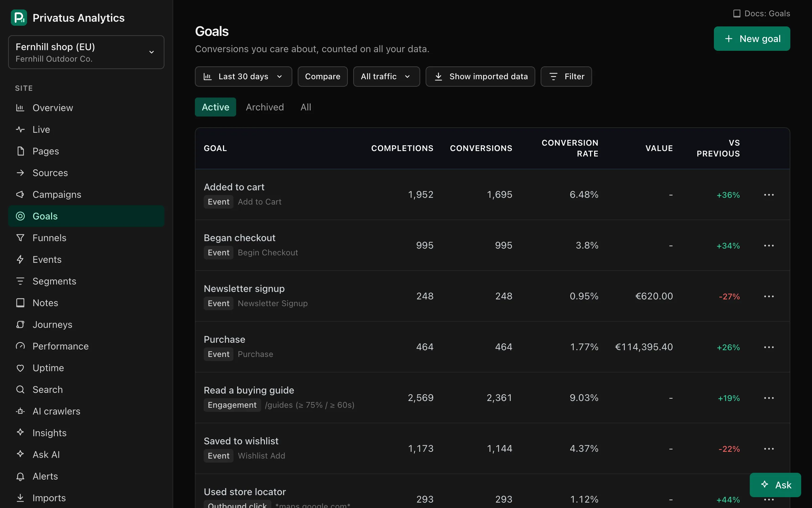Open the Docs: Goals link

click(762, 14)
